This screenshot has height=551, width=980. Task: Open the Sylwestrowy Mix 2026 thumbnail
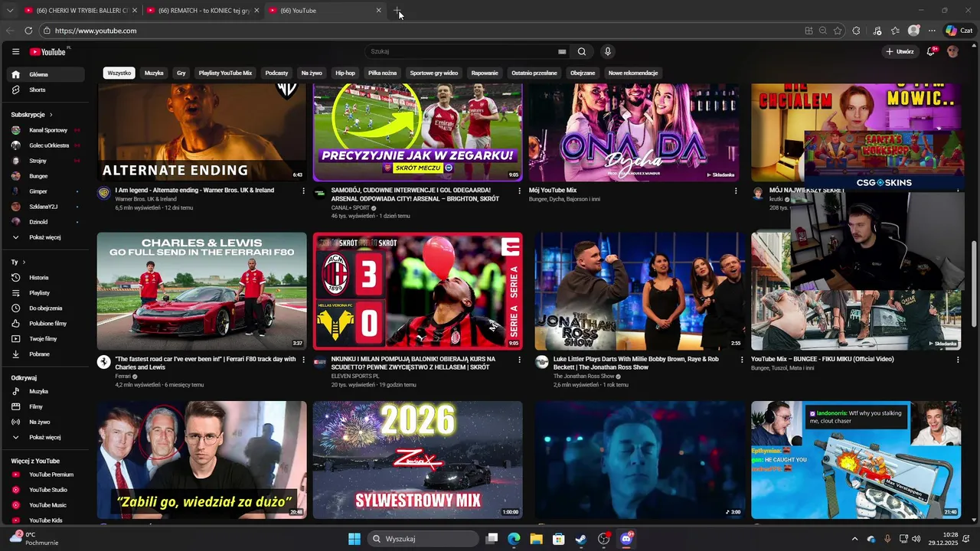(418, 460)
